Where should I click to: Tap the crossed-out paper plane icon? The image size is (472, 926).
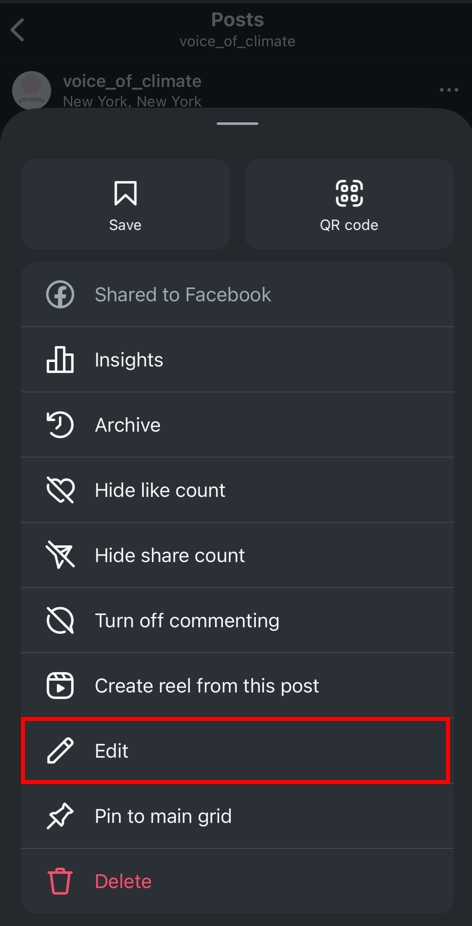tap(60, 555)
